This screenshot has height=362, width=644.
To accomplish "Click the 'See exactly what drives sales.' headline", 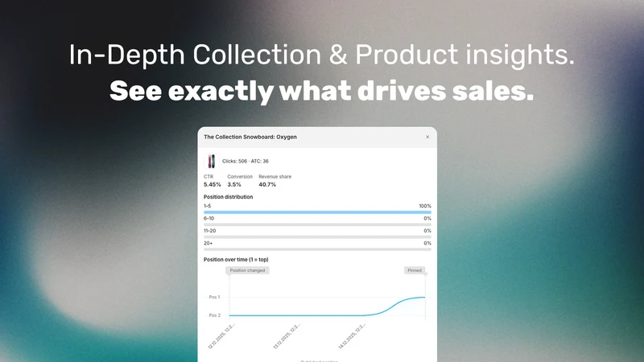I will point(321,91).
